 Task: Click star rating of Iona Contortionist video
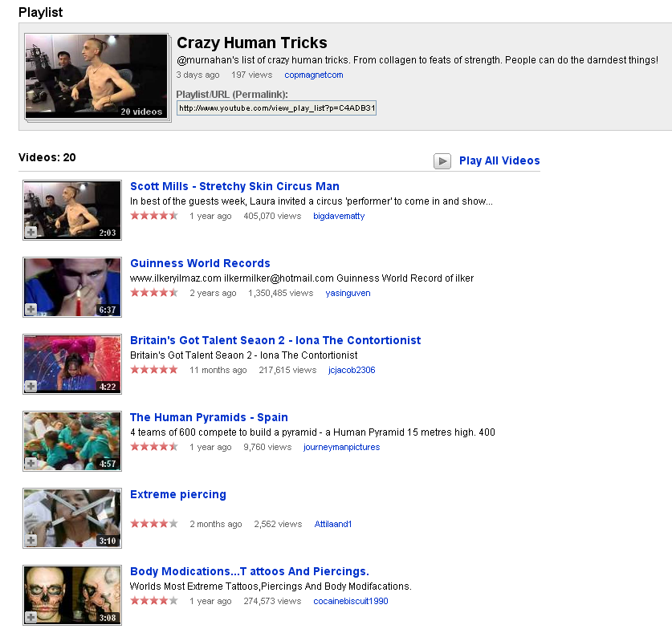tap(154, 370)
